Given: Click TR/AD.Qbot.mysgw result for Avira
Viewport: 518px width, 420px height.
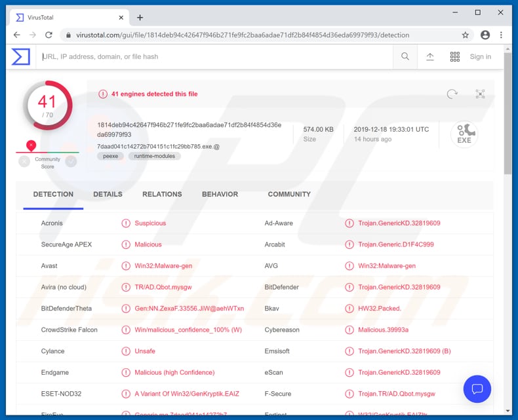Looking at the screenshot, I should (163, 287).
